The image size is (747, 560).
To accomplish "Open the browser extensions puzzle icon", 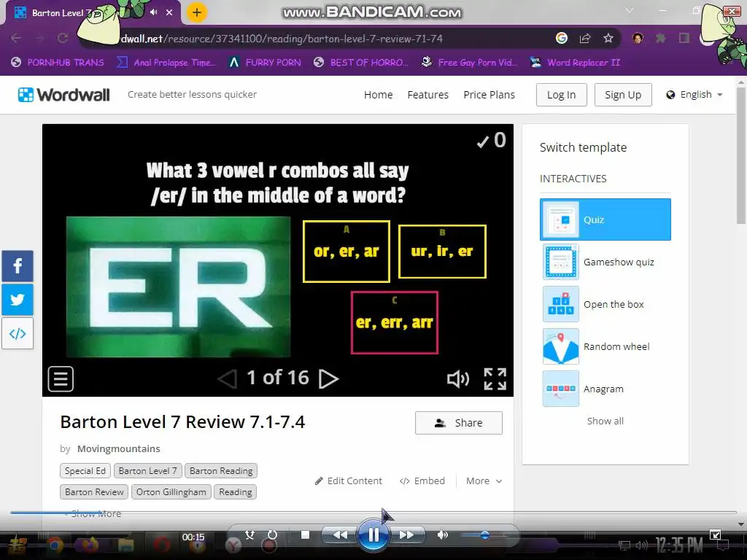I will click(x=660, y=38).
